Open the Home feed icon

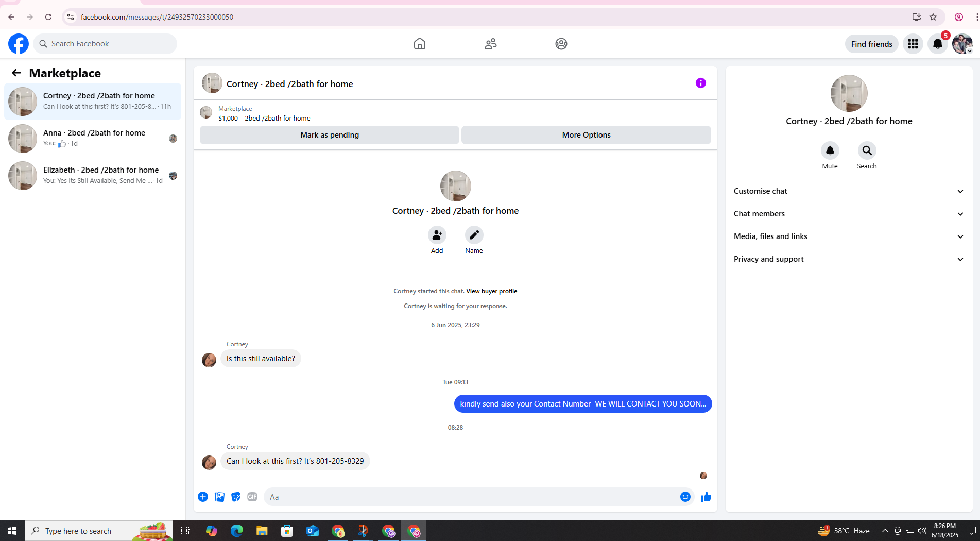(x=420, y=44)
